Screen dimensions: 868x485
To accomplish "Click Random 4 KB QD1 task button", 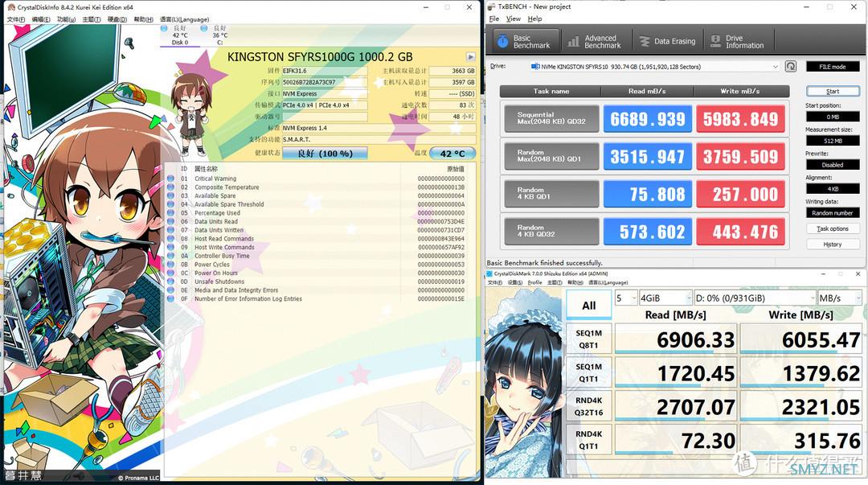I will 551,194.
